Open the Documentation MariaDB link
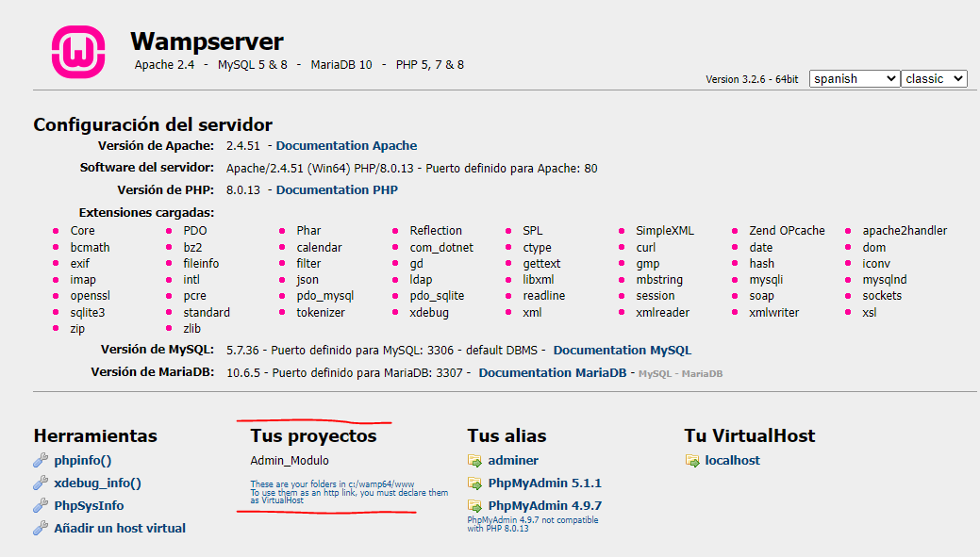This screenshot has height=557, width=980. [552, 373]
